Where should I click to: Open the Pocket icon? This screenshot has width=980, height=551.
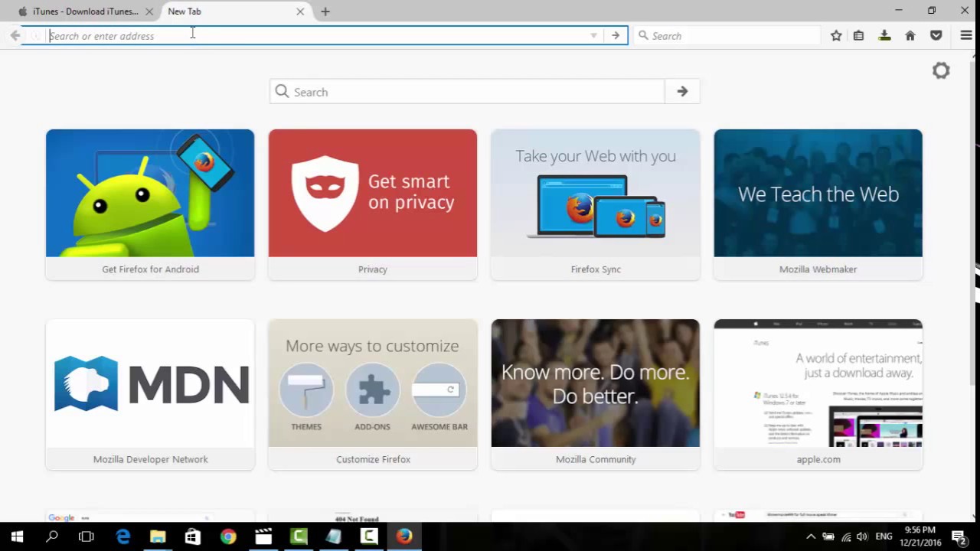[x=936, y=35]
